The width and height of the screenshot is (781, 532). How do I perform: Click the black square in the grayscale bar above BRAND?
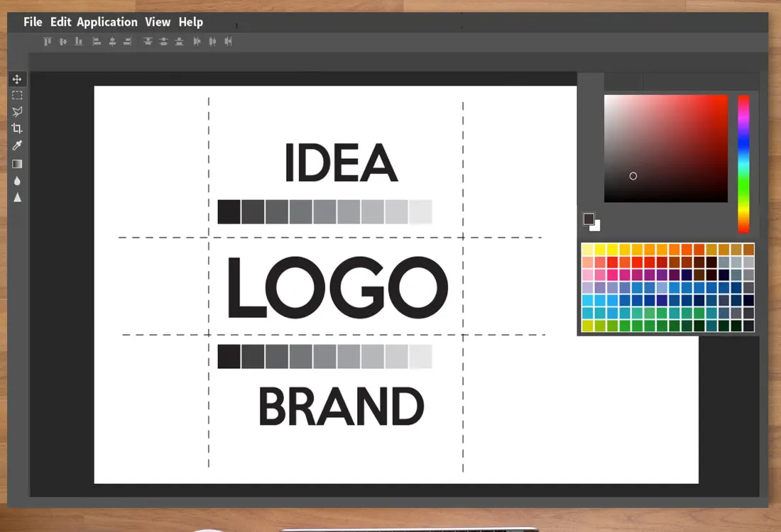click(229, 356)
